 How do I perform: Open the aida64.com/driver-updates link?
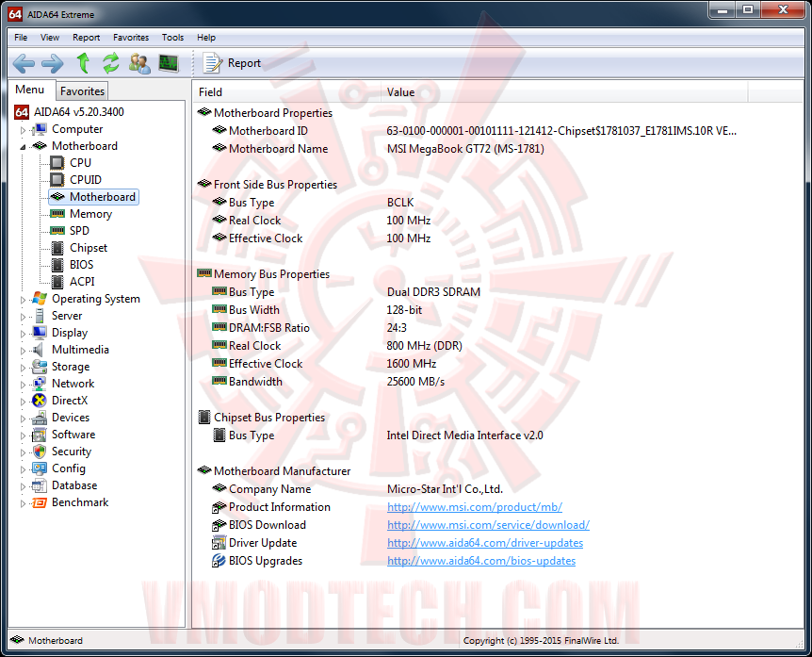click(485, 543)
